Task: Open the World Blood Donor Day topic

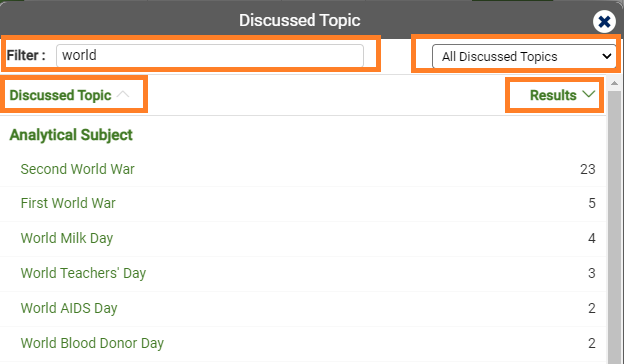Action: tap(92, 343)
